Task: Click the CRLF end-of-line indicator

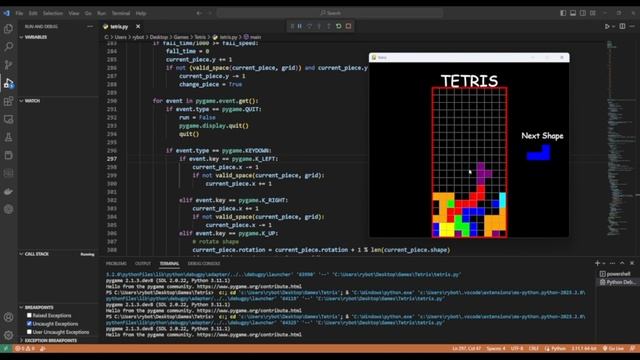Action: tap(533, 349)
